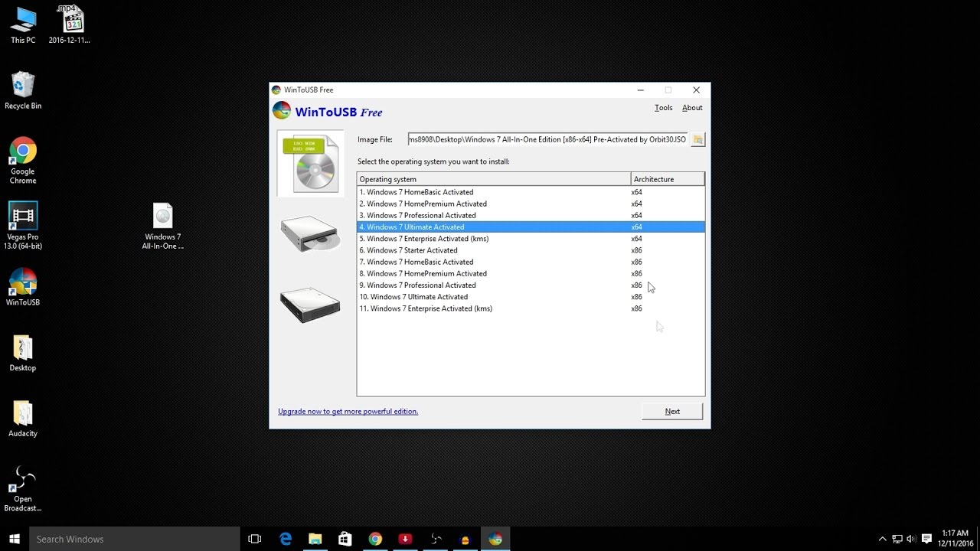The height and width of the screenshot is (551, 980).
Task: Select 9. Windows 7 Professional Activated
Action: pos(531,285)
